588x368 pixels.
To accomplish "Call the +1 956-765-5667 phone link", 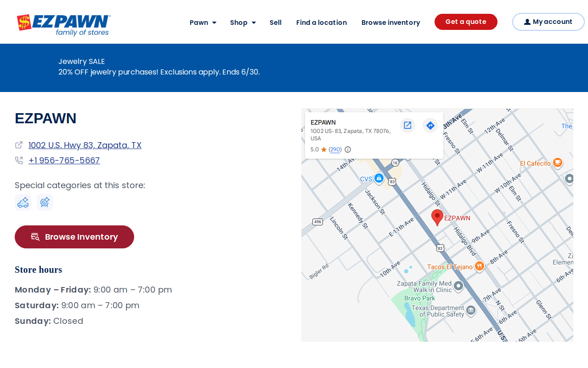I will [x=64, y=161].
